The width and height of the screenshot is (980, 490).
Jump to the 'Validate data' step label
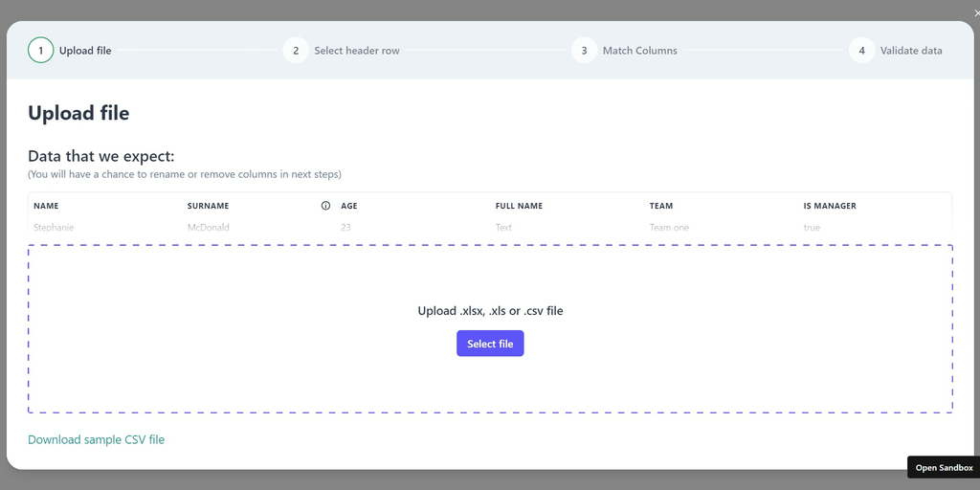[x=911, y=51]
